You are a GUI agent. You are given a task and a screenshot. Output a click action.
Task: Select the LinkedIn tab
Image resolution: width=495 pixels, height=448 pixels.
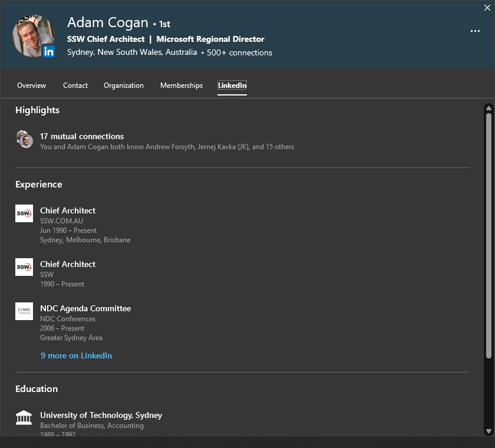[x=232, y=85]
